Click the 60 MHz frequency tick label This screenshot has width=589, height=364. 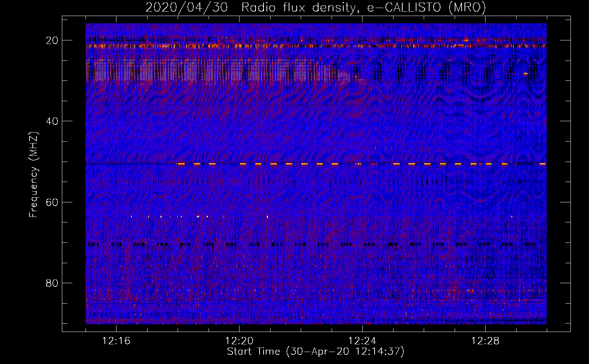click(52, 202)
